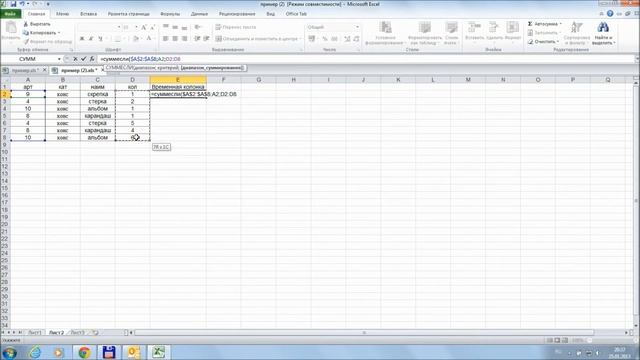Click the Undo arrow in quick access toolbar
This screenshot has width=640, height=360.
[22, 4]
